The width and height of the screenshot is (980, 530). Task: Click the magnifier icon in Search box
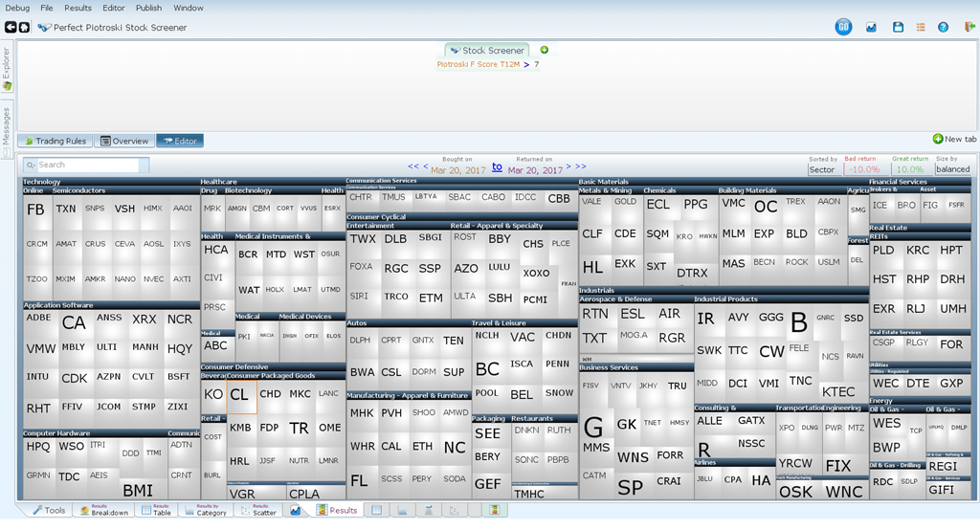31,165
